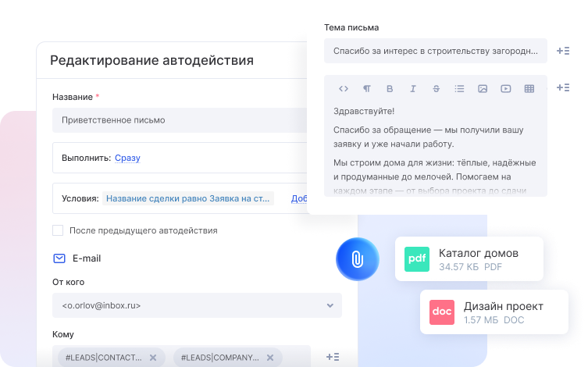Insert a video into the email
588x367 pixels.
pyautogui.click(x=506, y=89)
